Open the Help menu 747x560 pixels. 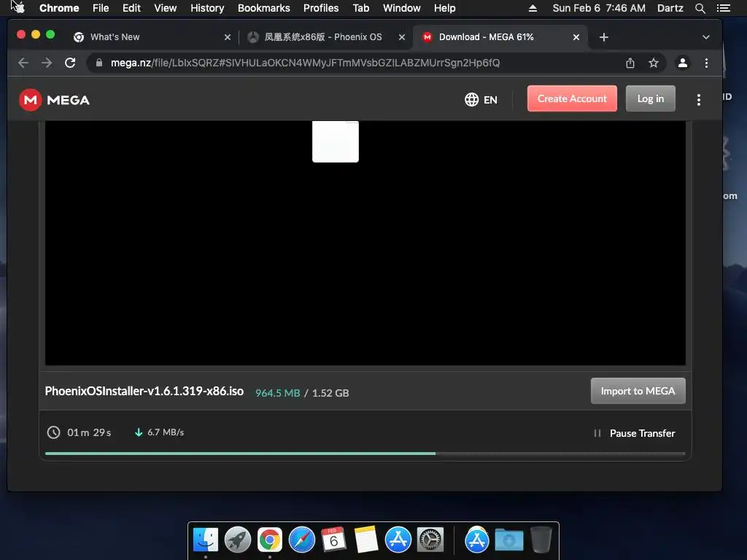(444, 8)
